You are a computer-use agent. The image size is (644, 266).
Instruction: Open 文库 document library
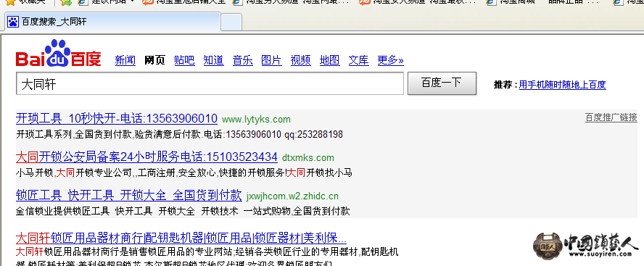pyautogui.click(x=358, y=60)
